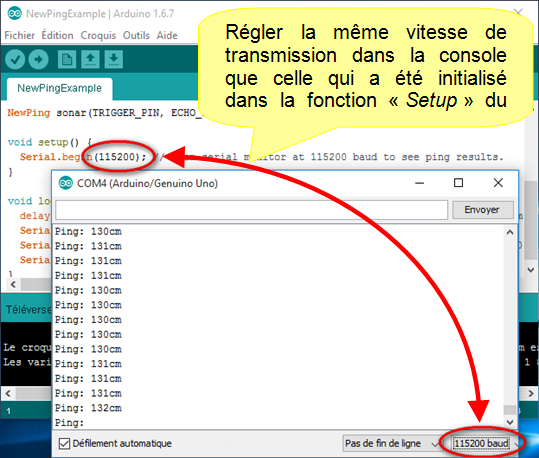Close the COM4 serial monitor window
Viewport: 539px width, 458px height.
498,183
